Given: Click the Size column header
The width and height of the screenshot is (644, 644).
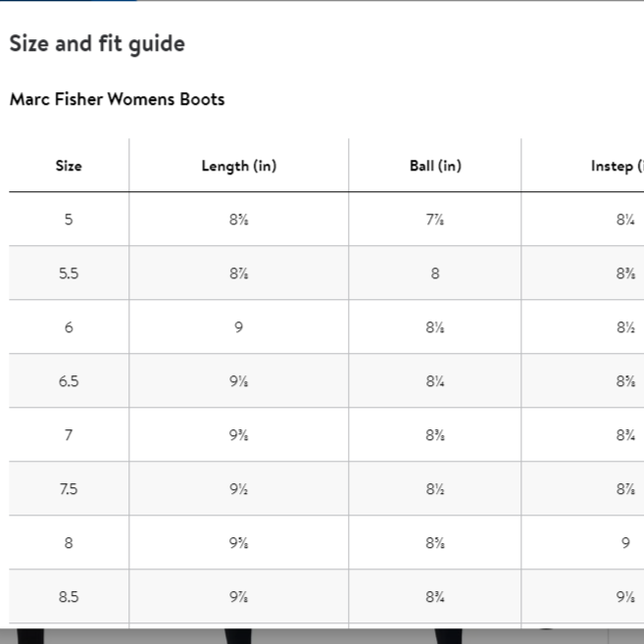Looking at the screenshot, I should [69, 166].
